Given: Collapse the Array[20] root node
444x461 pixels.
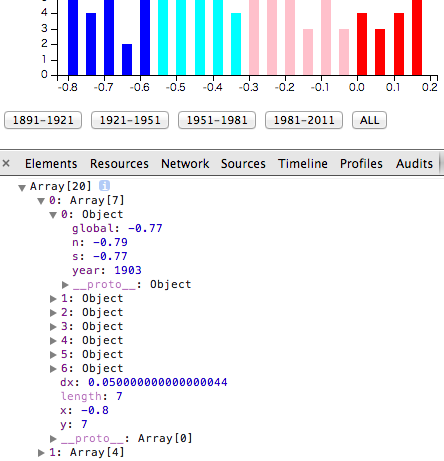Looking at the screenshot, I should pyautogui.click(x=22, y=188).
